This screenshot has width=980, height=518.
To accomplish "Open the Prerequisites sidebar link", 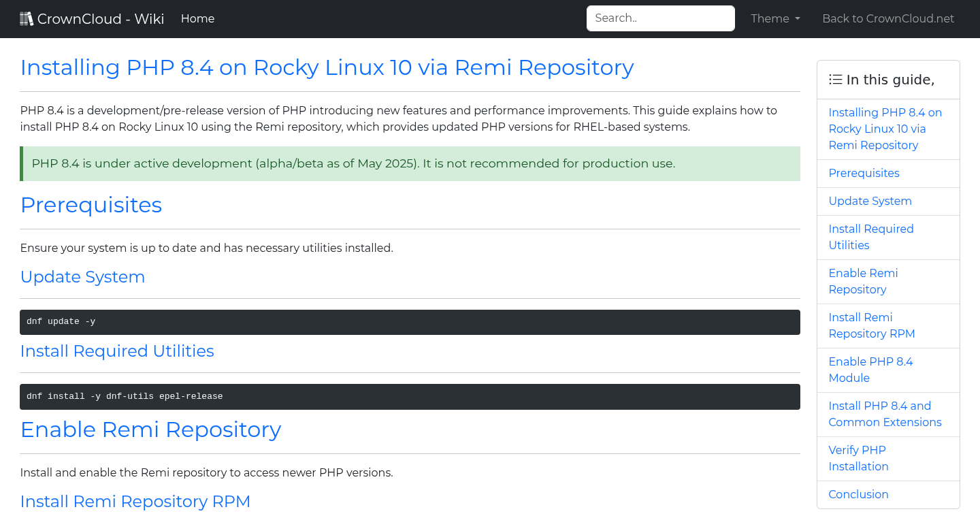I will coord(864,173).
